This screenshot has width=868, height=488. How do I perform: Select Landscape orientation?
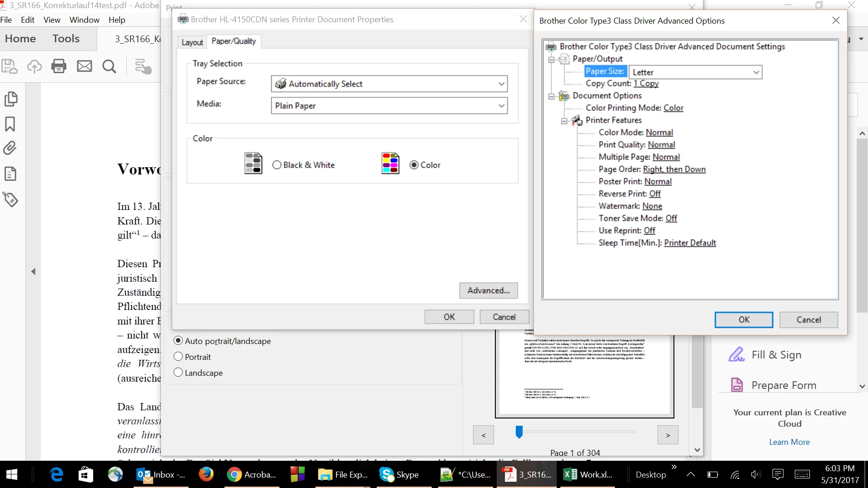178,373
